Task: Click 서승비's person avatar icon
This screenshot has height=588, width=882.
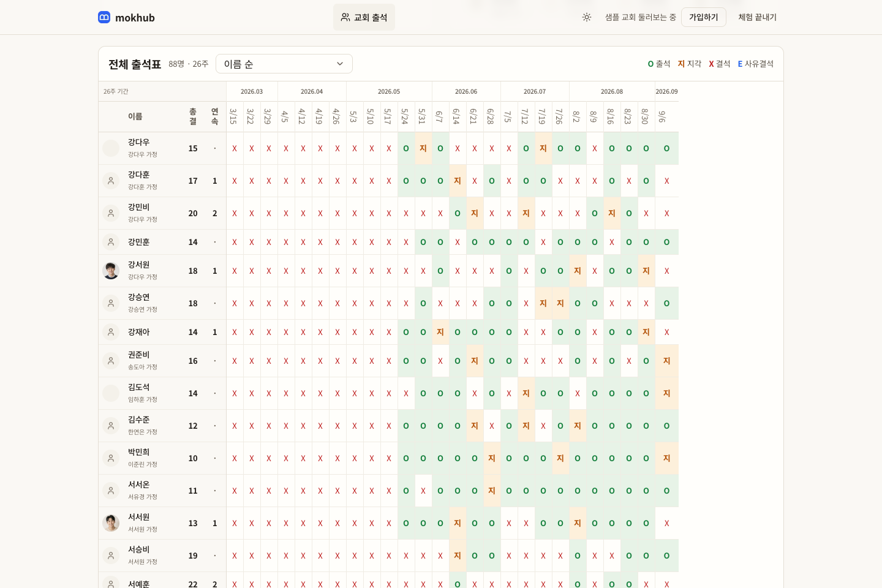Action: click(111, 556)
